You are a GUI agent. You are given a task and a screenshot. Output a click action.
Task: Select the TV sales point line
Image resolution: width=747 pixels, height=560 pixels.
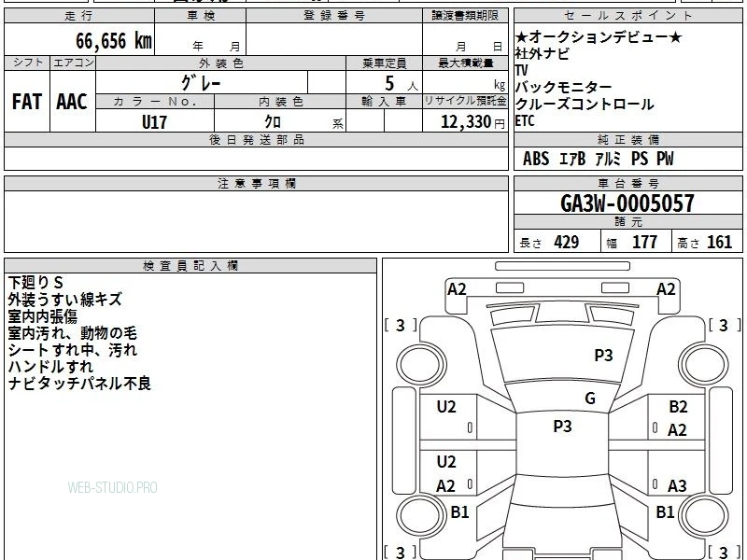(522, 71)
